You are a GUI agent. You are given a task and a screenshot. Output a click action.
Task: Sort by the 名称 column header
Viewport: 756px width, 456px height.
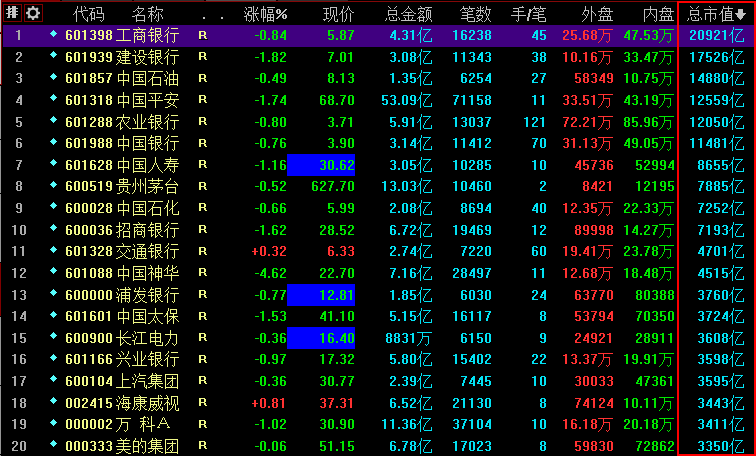[148, 14]
